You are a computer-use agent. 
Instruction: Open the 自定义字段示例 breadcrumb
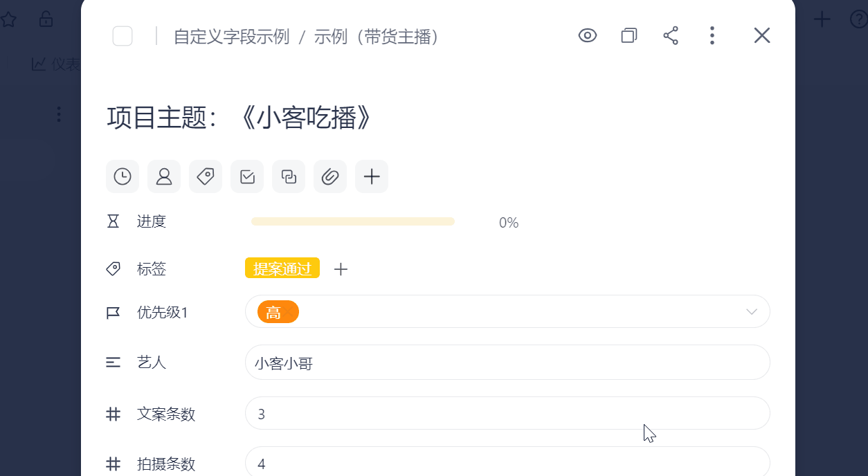[x=231, y=37]
